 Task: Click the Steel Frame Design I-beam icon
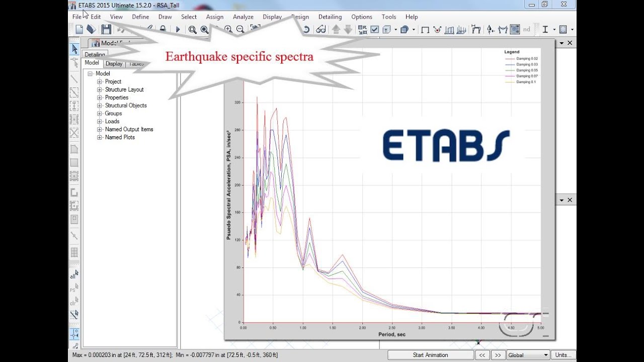coord(545,30)
